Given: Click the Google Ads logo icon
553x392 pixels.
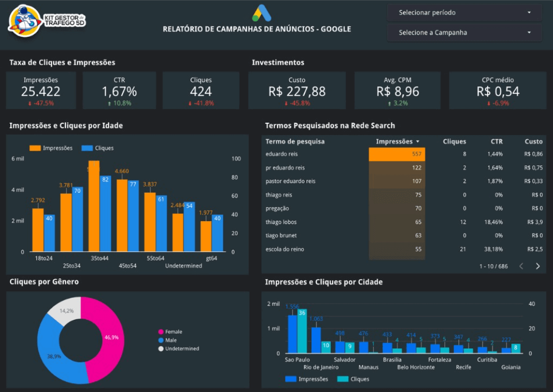Looking at the screenshot, I should 261,13.
